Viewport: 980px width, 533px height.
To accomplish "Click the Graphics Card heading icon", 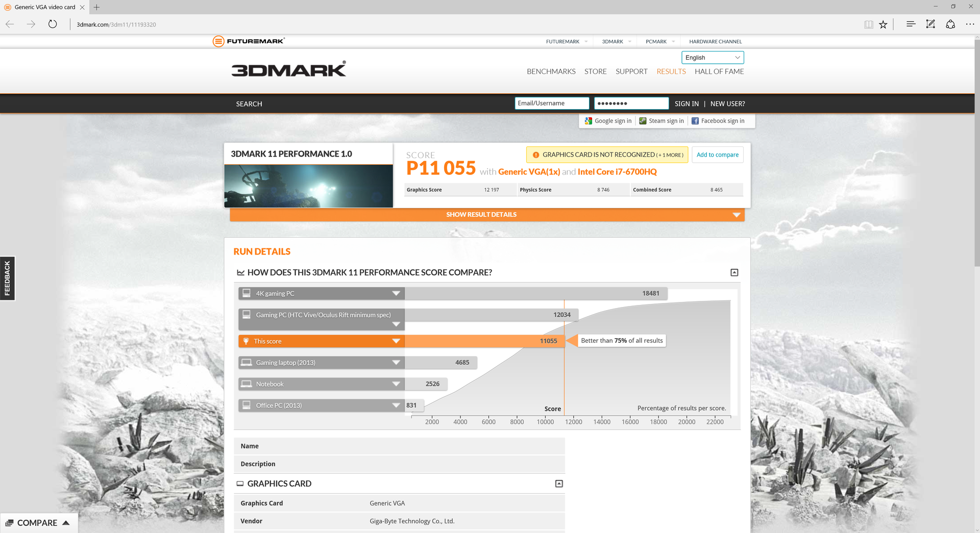I will pyautogui.click(x=240, y=484).
